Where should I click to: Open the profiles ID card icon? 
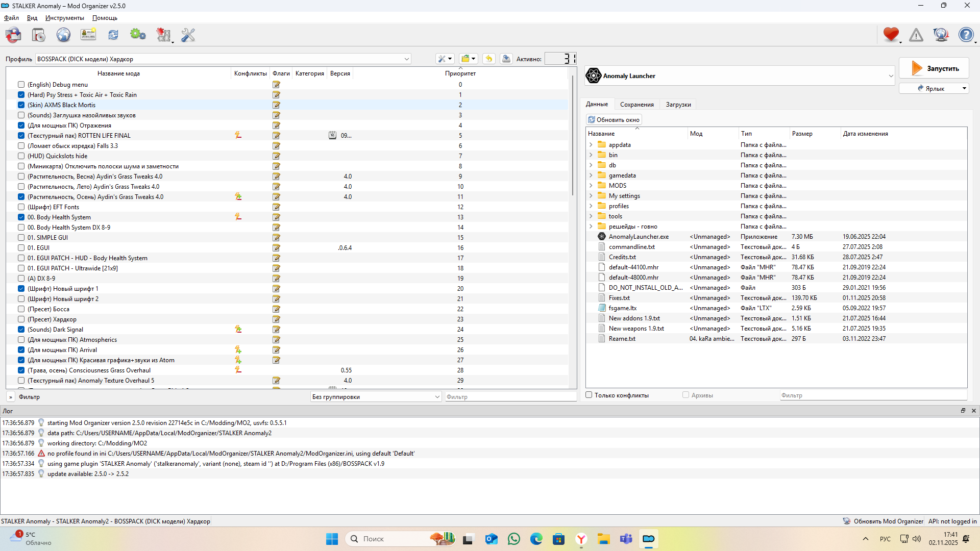click(88, 35)
